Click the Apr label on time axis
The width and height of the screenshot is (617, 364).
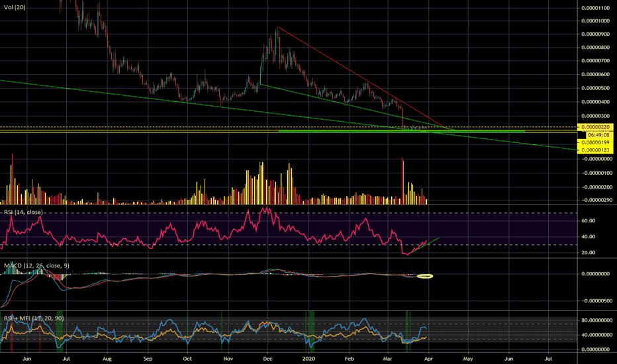[x=428, y=359]
